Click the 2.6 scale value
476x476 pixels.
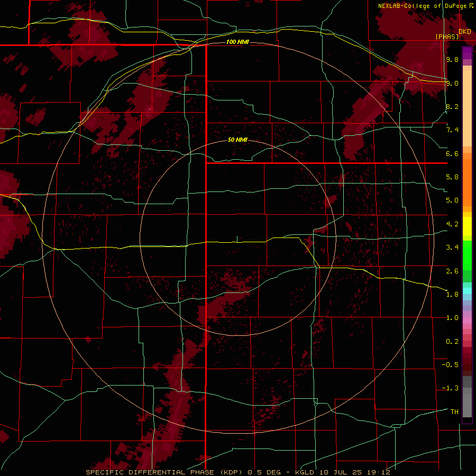[x=452, y=271]
